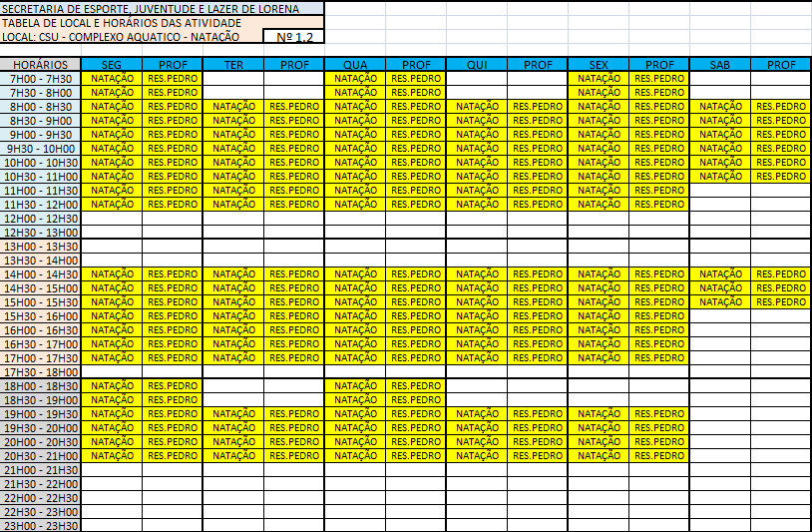
Task: Click the '14H30 - 15H00' time cell
Action: pyautogui.click(x=40, y=288)
